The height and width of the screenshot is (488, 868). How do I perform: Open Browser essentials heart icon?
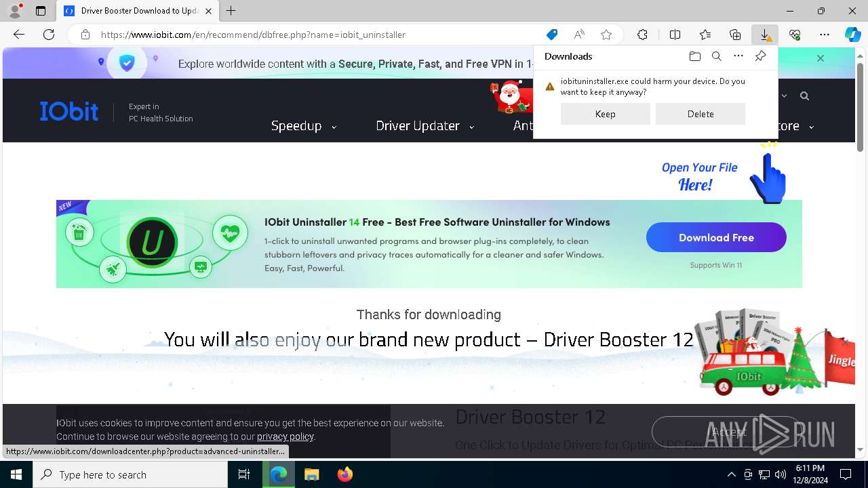[x=795, y=35]
